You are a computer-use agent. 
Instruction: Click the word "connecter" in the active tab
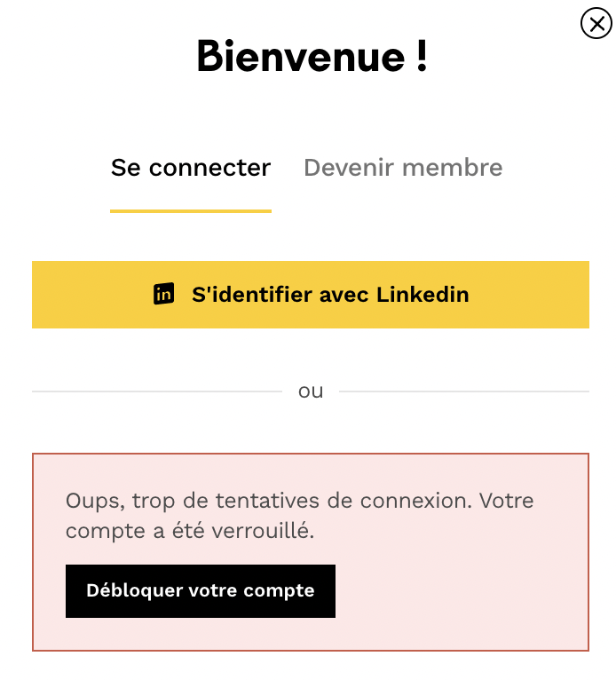(209, 168)
